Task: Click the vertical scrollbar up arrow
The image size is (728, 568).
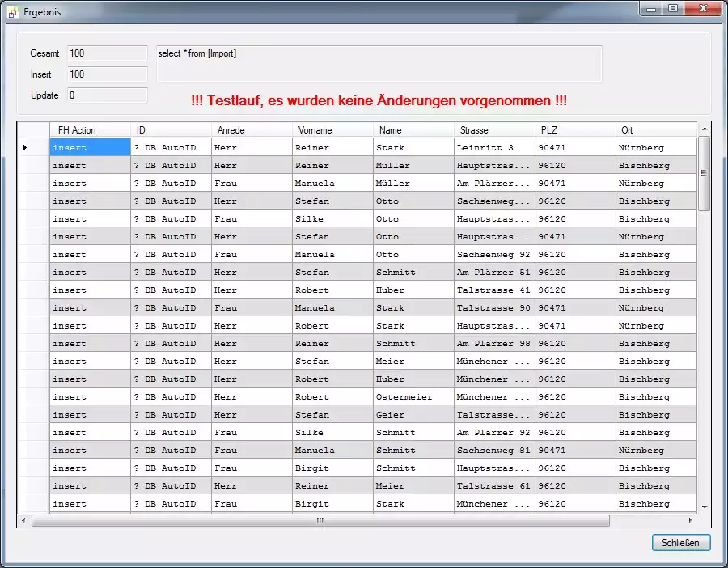Action: pos(705,129)
